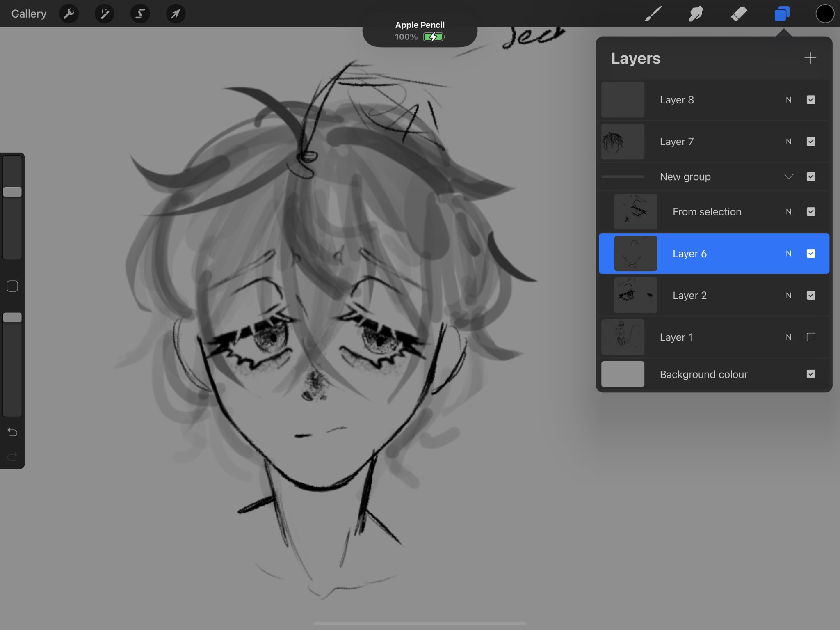840x630 pixels.
Task: Open Layer 7 blend mode N
Action: click(788, 142)
